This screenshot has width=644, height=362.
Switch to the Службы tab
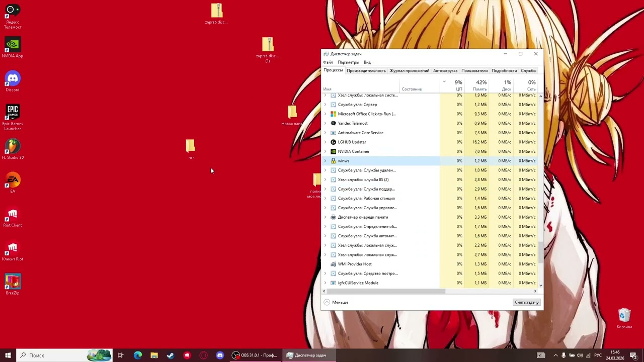click(528, 71)
